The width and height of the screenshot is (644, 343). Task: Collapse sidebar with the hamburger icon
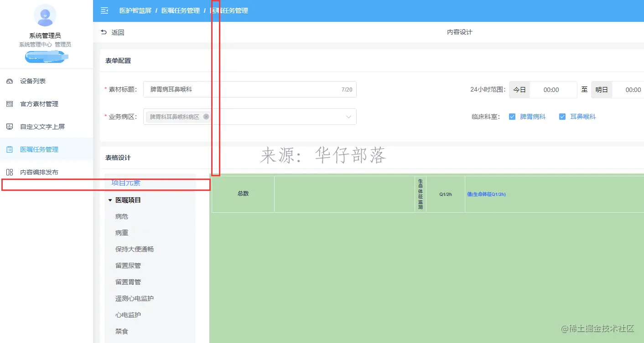click(x=104, y=10)
